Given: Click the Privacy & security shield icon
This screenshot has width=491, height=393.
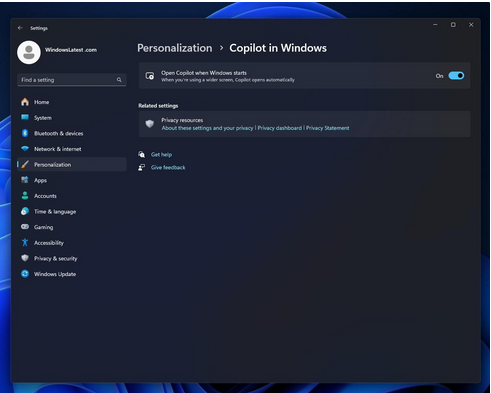Looking at the screenshot, I should 25,258.
